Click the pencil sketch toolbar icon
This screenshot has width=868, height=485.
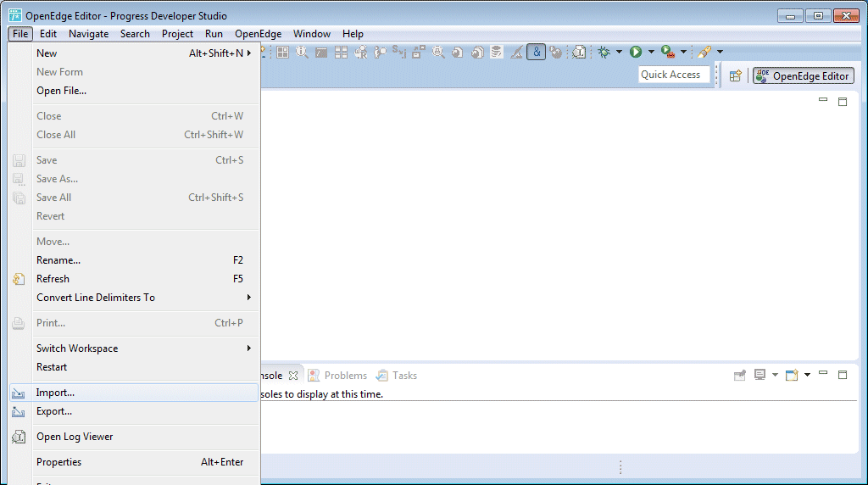(x=516, y=53)
